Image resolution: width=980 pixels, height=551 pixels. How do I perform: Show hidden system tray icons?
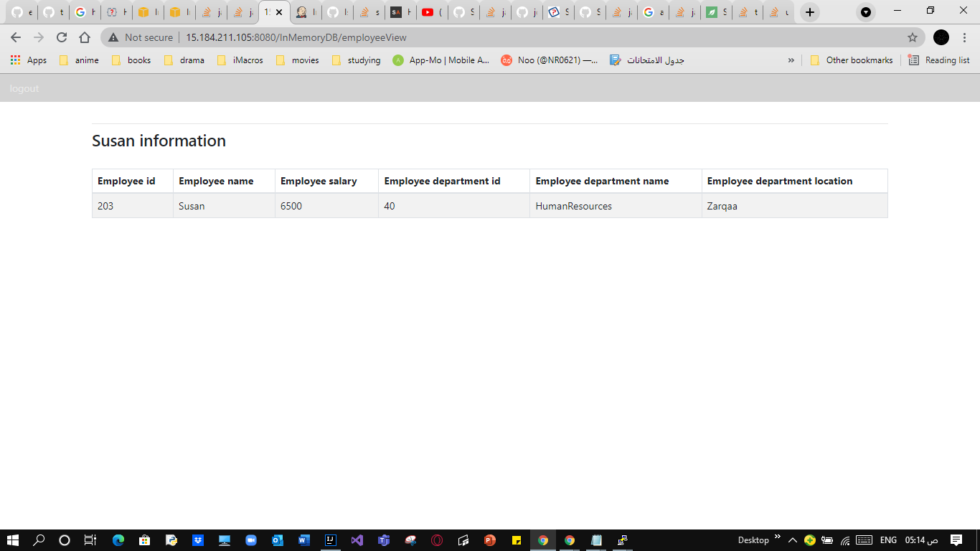pos(792,540)
